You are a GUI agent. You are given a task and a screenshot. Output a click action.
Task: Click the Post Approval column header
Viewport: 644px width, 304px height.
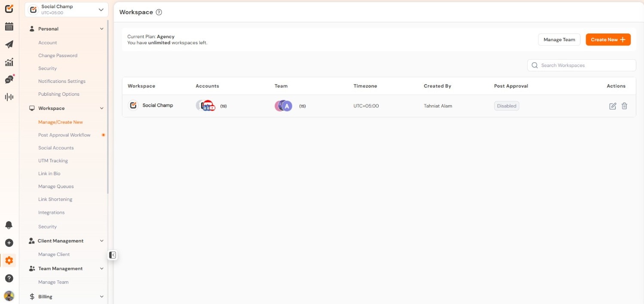[511, 86]
